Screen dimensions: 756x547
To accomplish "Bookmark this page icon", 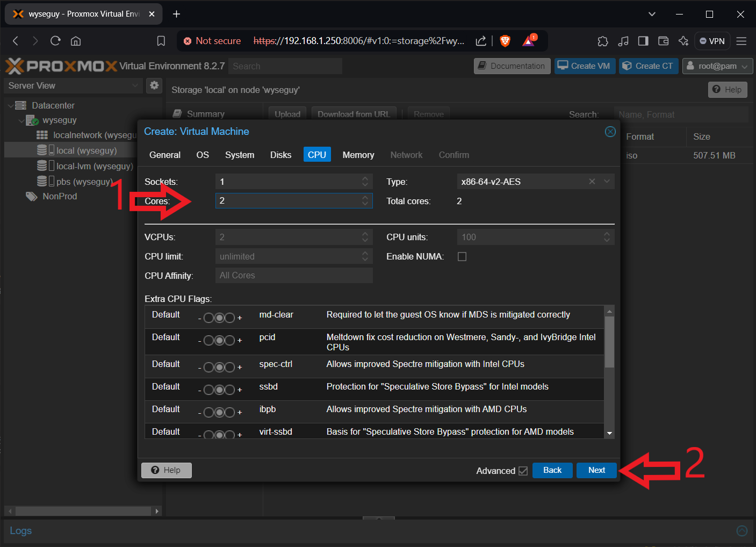I will click(x=161, y=41).
